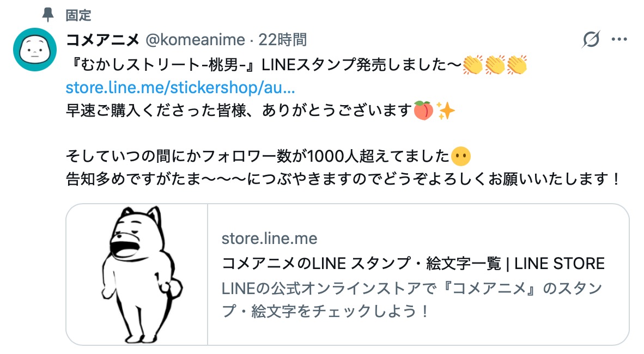Open the コメアニメ display name

[x=104, y=40]
